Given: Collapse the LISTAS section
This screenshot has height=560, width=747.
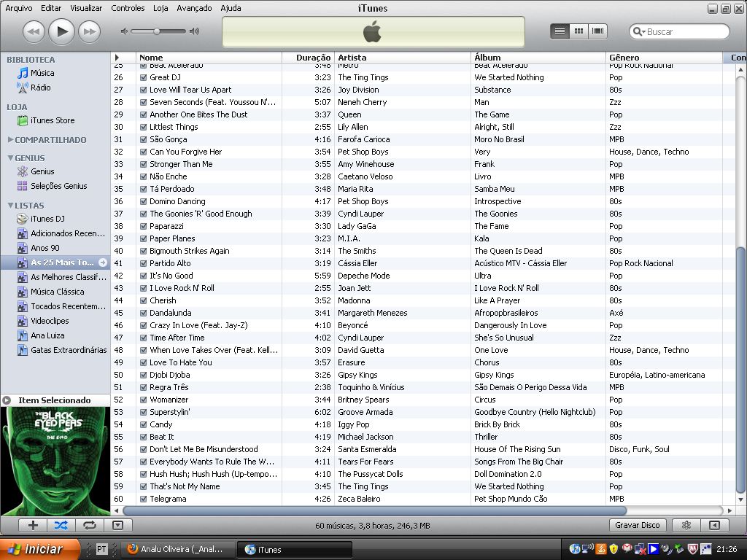Looking at the screenshot, I should pos(10,205).
